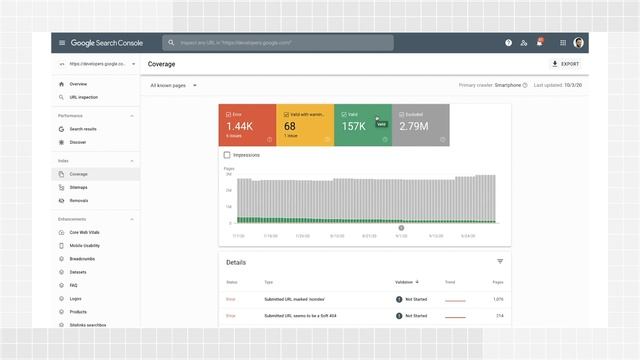Toggle the Excluded checkbox
This screenshot has height=360, width=640.
tap(402, 115)
